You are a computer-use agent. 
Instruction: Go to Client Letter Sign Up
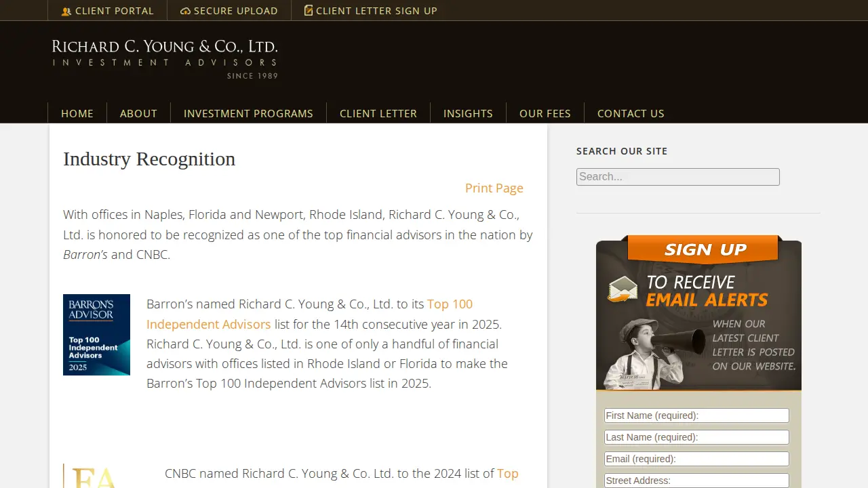point(371,11)
